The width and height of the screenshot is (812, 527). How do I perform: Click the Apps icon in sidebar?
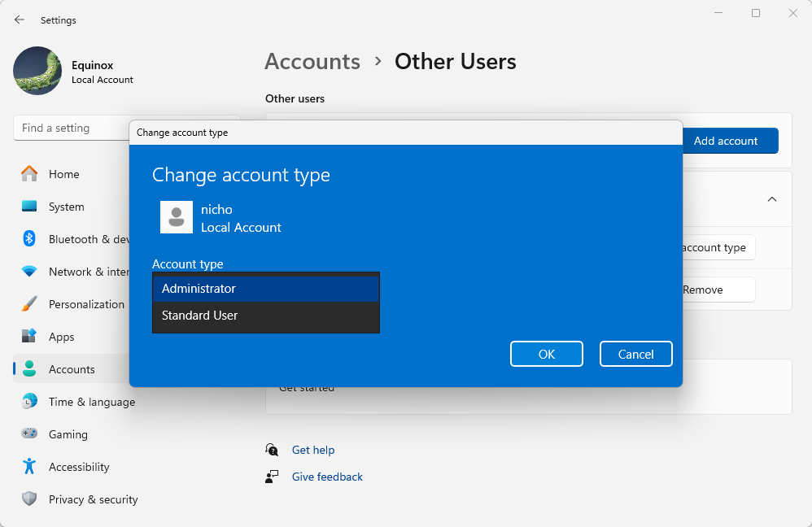coord(29,336)
